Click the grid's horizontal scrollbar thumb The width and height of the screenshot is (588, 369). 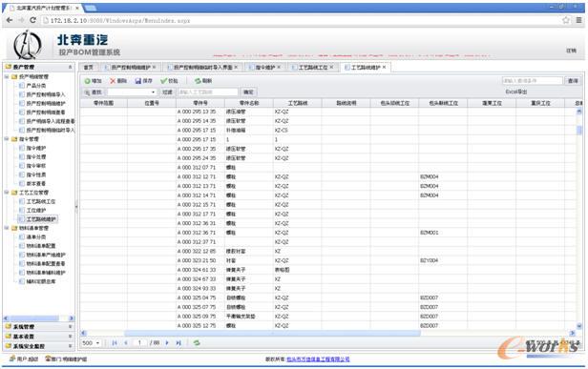(x=272, y=333)
